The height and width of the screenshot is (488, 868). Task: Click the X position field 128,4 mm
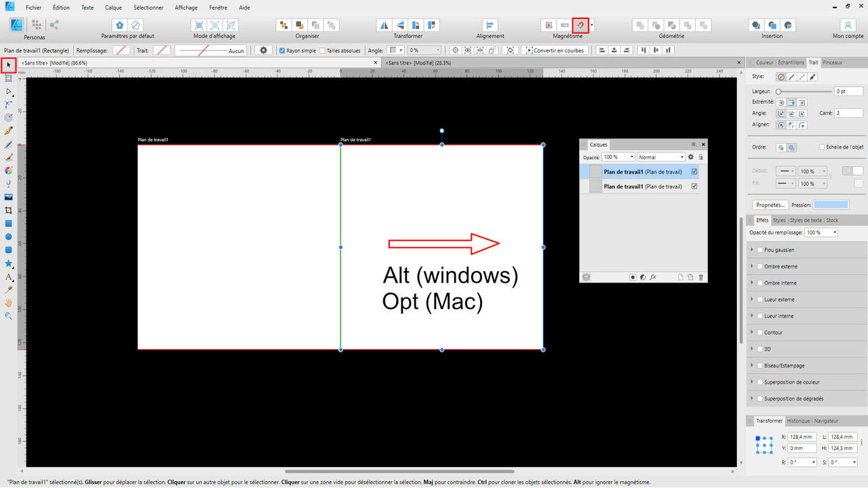pos(802,437)
